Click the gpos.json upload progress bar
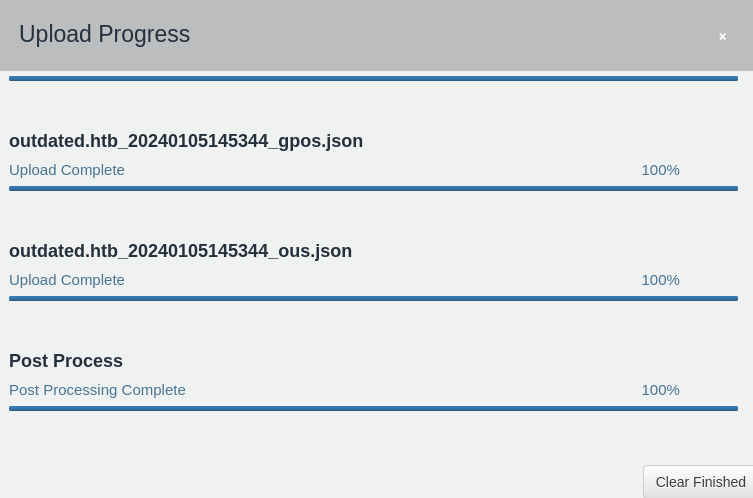This screenshot has width=753, height=498. pyautogui.click(x=373, y=189)
